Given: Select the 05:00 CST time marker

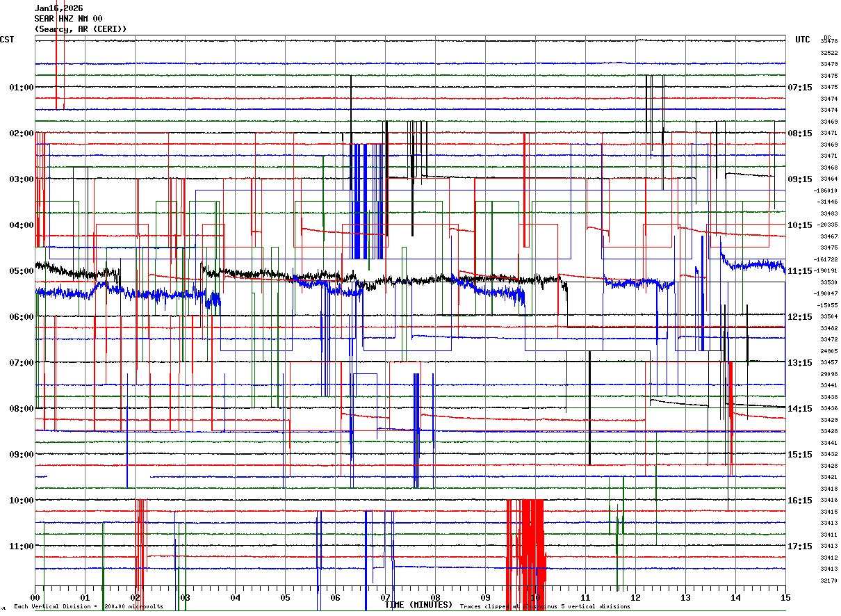Looking at the screenshot, I should pyautogui.click(x=22, y=271).
